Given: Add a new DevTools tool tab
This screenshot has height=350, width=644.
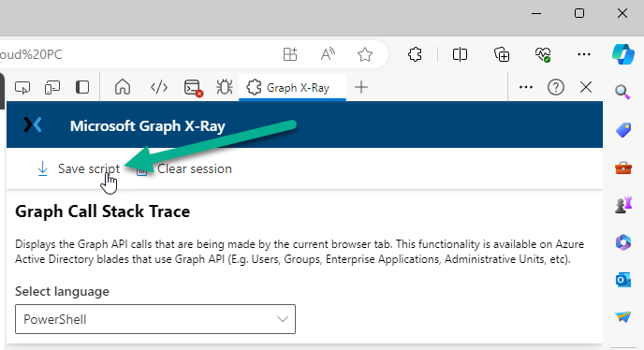Looking at the screenshot, I should 361,87.
